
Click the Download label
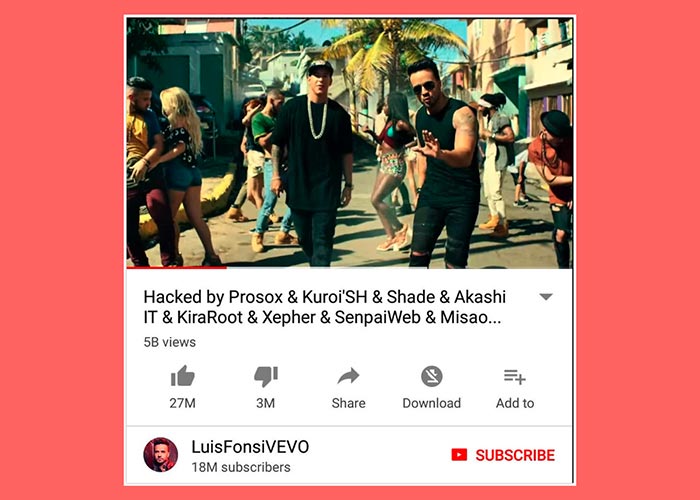[432, 403]
